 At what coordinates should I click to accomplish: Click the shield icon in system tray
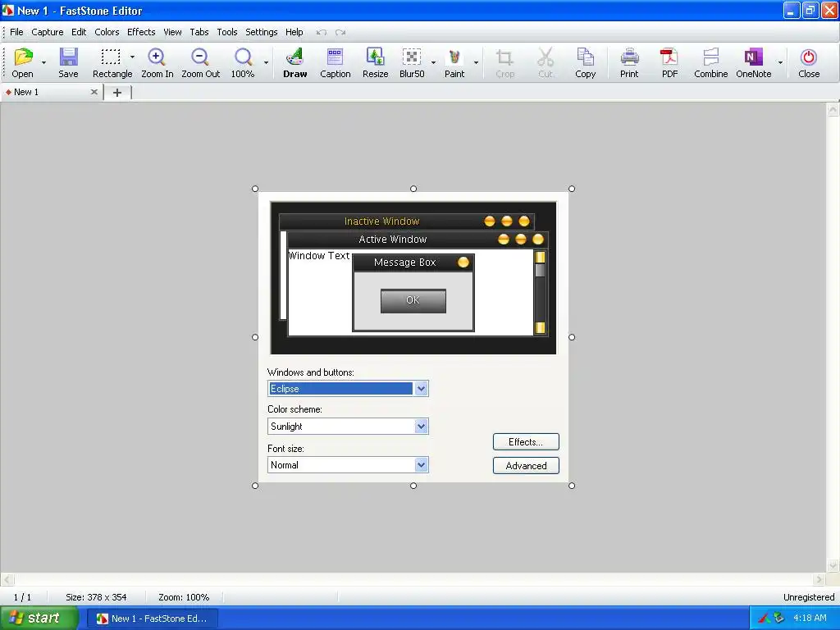(x=779, y=619)
